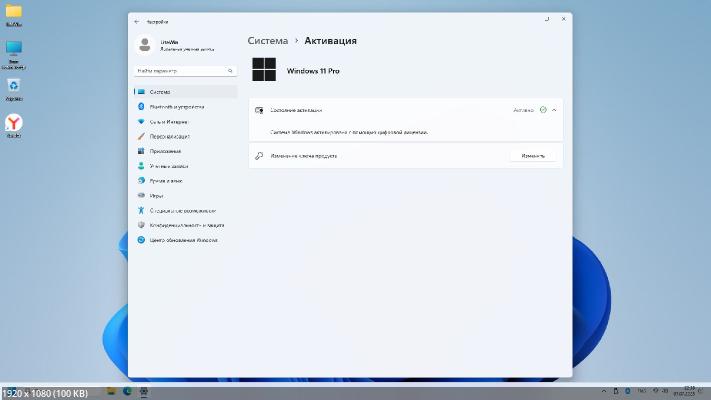Open the Система category in Settings sidebar
Screen dimensions: 711x400
(x=185, y=92)
